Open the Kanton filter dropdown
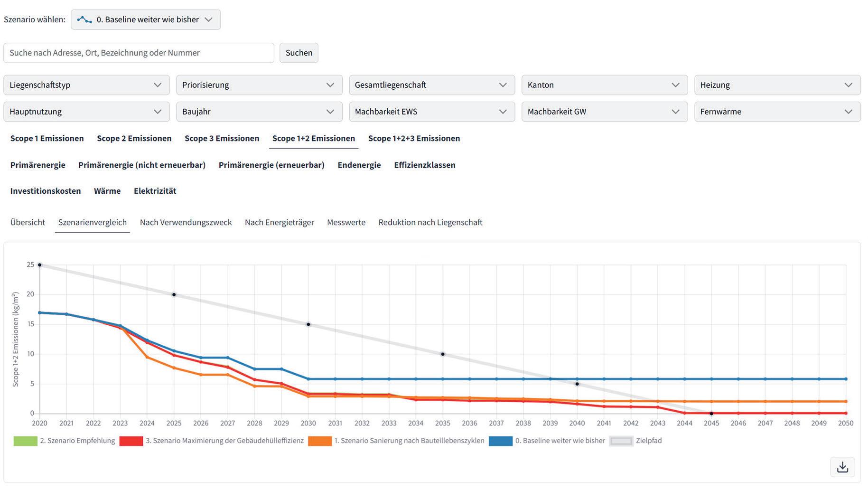 pos(604,85)
